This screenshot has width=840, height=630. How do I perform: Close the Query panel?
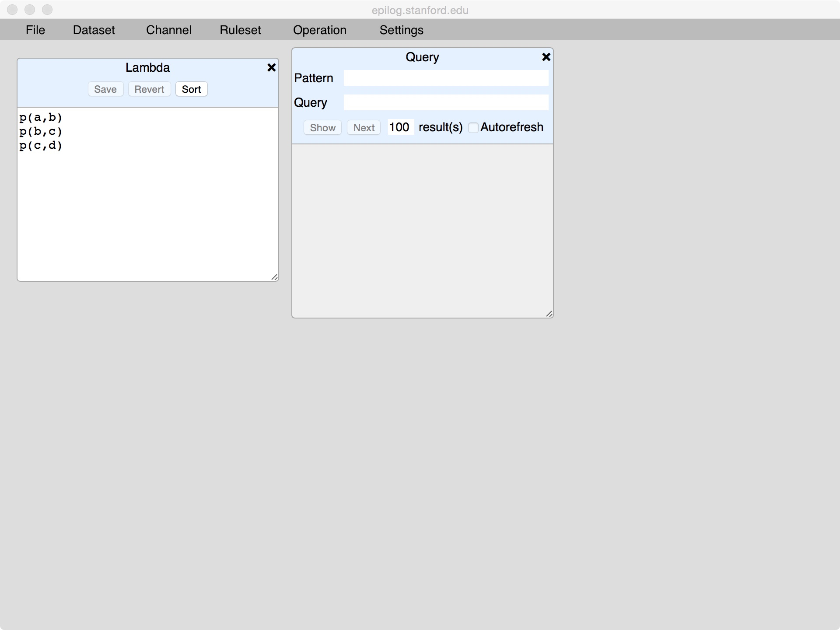coord(546,57)
